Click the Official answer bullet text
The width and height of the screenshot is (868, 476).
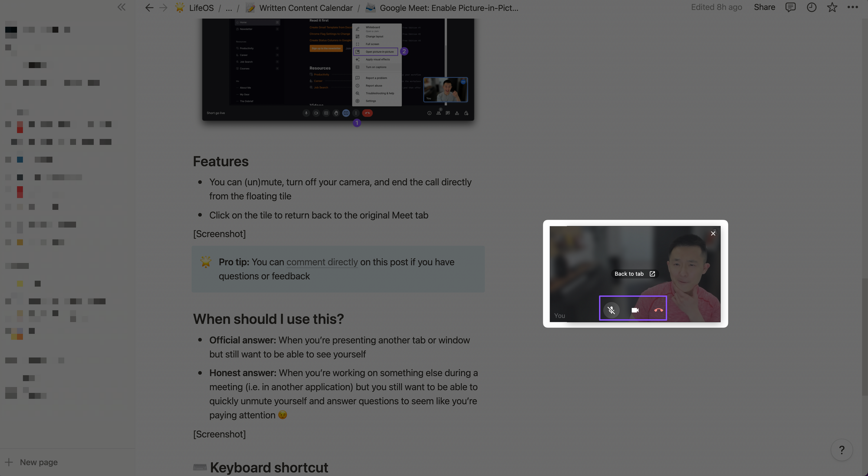pyautogui.click(x=339, y=347)
